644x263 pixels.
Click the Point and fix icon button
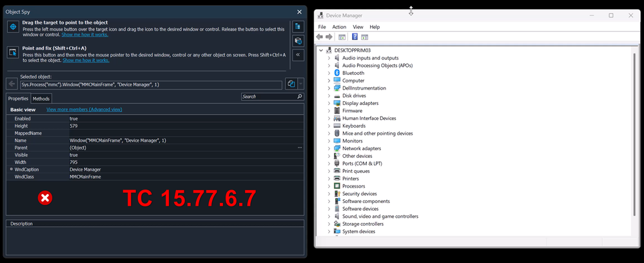coord(12,52)
